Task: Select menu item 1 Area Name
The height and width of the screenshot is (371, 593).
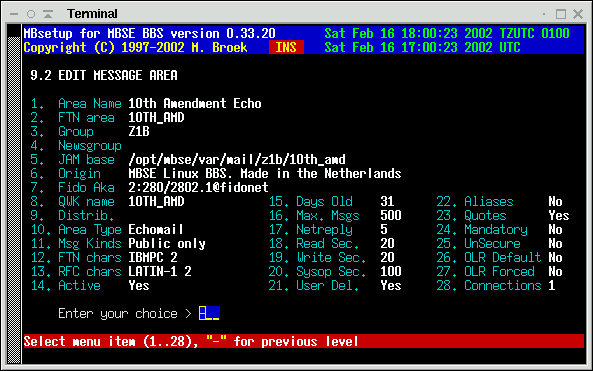Action: pyautogui.click(x=76, y=103)
